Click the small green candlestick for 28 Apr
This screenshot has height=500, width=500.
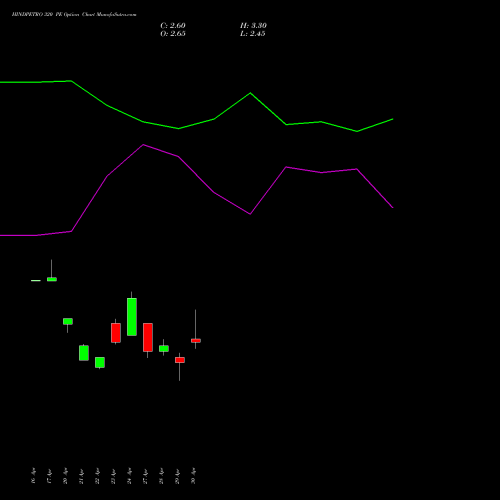[164, 348]
